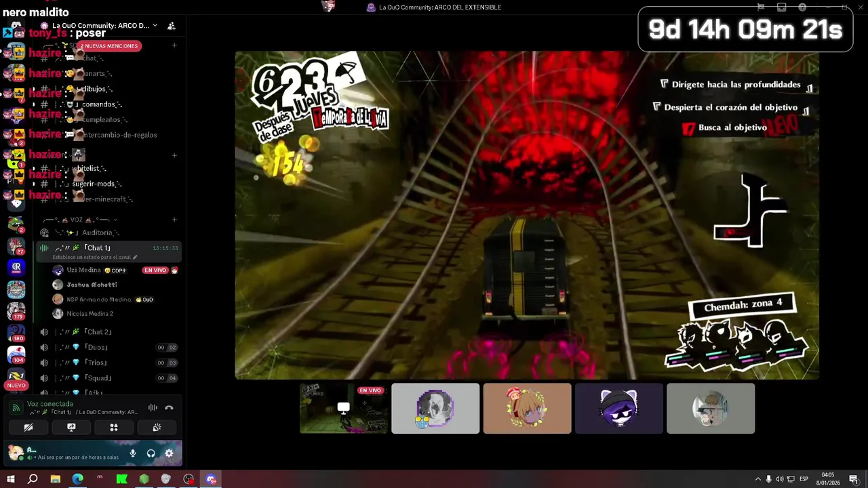Open frog server icon with badge 2
This screenshot has height=488, width=868.
16,224
